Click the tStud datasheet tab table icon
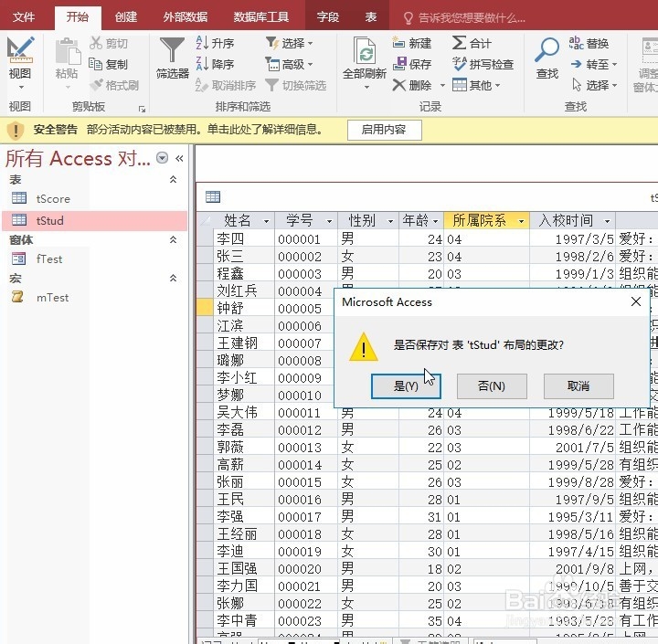 pyautogui.click(x=213, y=196)
